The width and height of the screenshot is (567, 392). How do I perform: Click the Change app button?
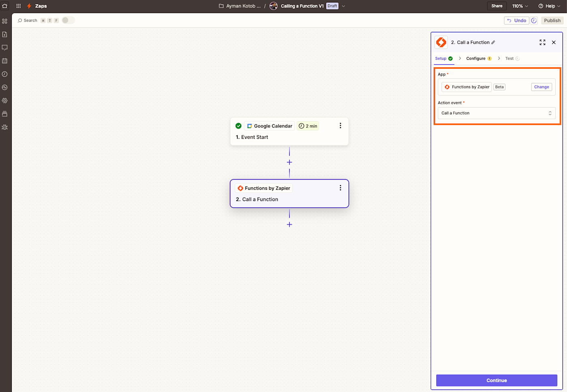[x=541, y=87]
